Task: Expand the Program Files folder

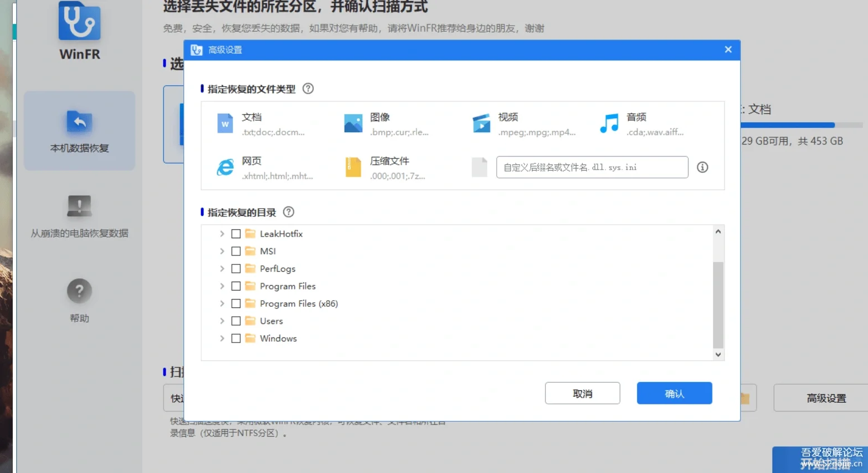Action: tap(222, 286)
